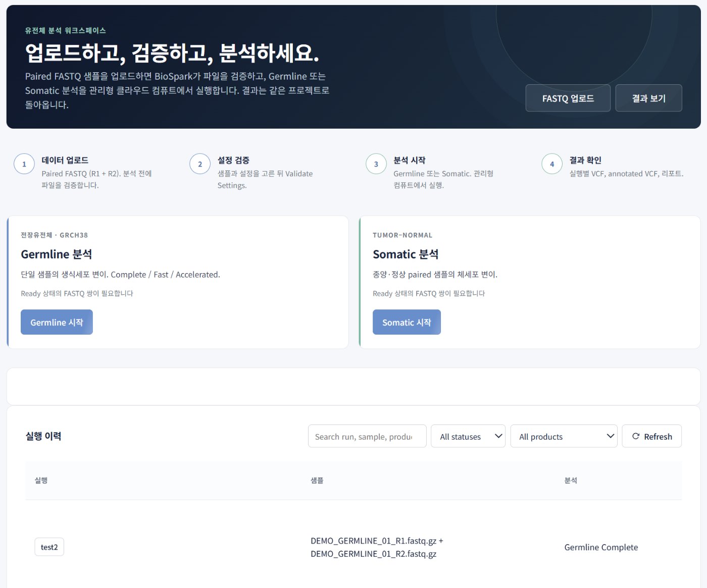
Task: Click the FASTQ 업로드 button
Action: tap(568, 98)
